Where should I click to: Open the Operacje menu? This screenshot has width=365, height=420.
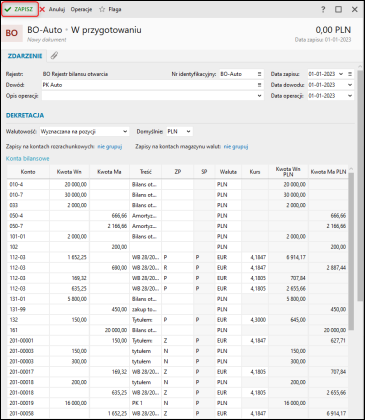tap(81, 9)
